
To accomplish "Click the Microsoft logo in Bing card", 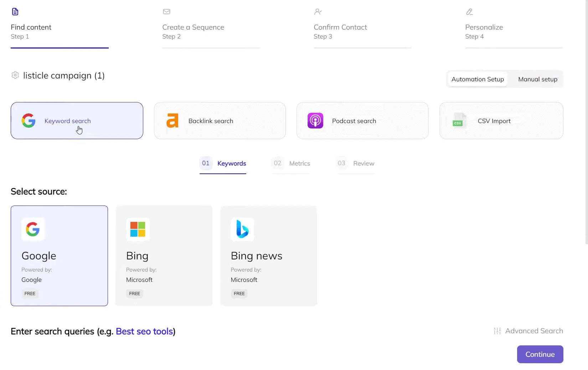I will click(138, 229).
